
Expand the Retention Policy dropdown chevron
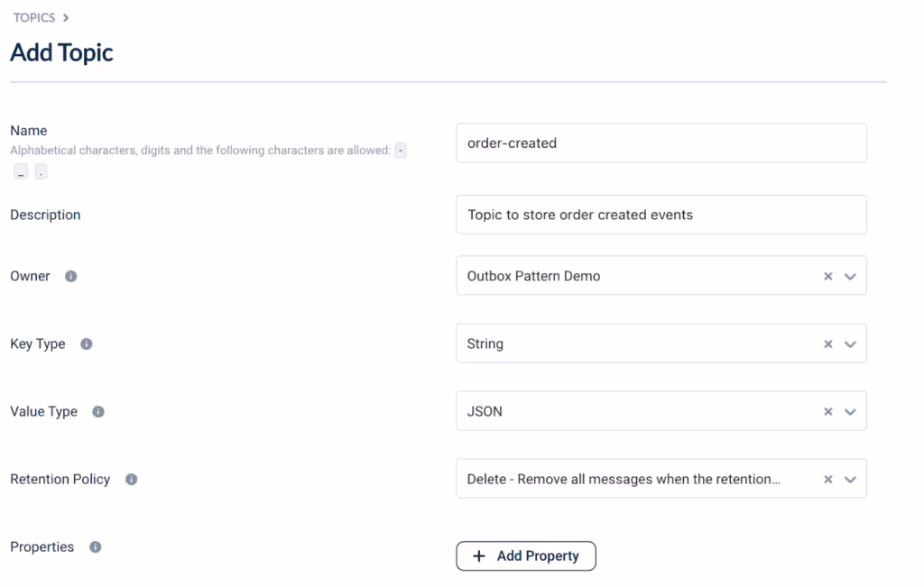click(850, 480)
